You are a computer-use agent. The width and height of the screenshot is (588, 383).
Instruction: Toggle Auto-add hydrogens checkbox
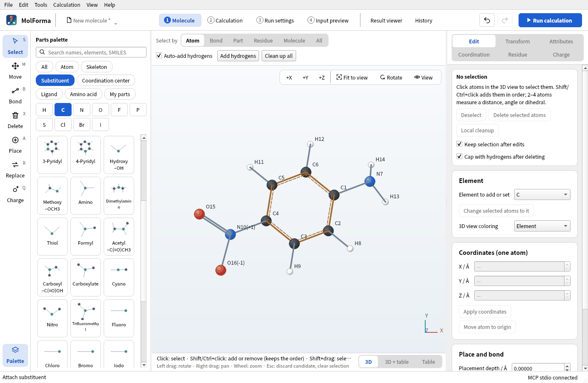coord(159,56)
